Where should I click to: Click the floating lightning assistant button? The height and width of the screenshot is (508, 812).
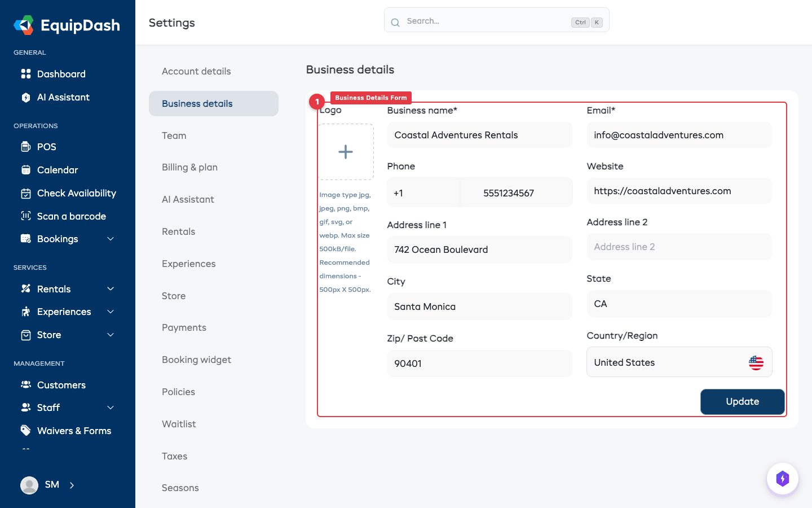783,478
